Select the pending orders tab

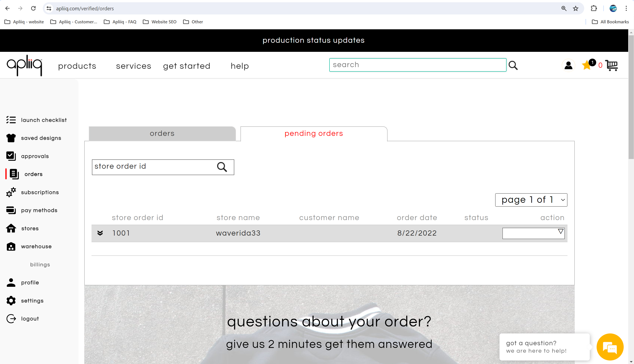click(x=314, y=134)
